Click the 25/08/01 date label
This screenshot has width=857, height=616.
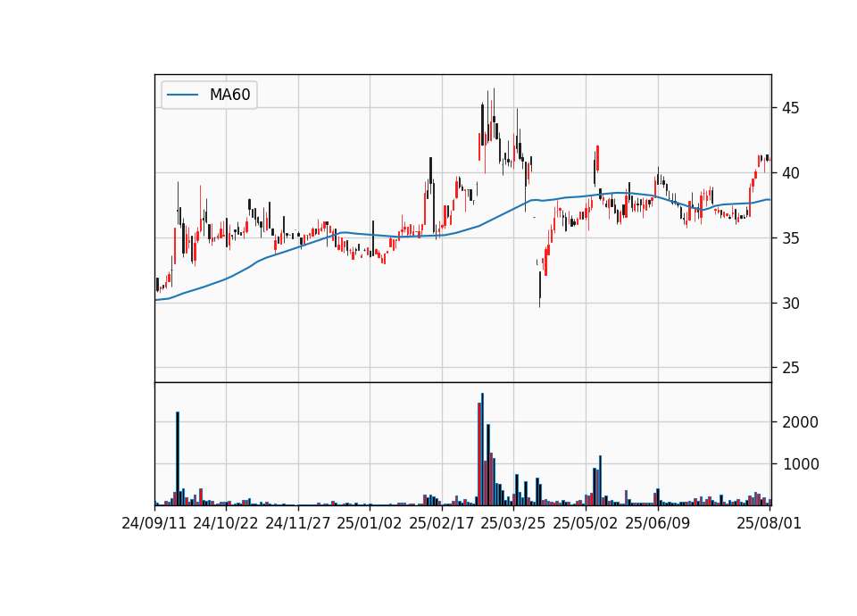(769, 523)
